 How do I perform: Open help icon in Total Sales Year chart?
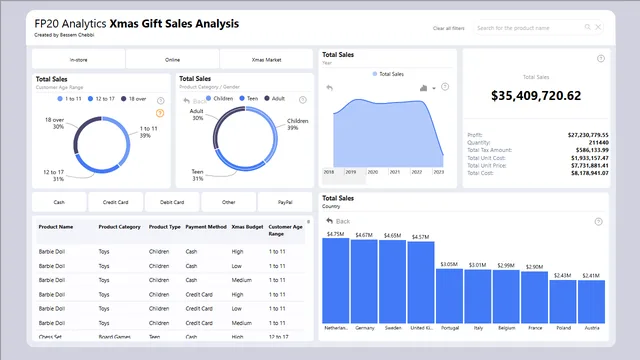(x=445, y=87)
